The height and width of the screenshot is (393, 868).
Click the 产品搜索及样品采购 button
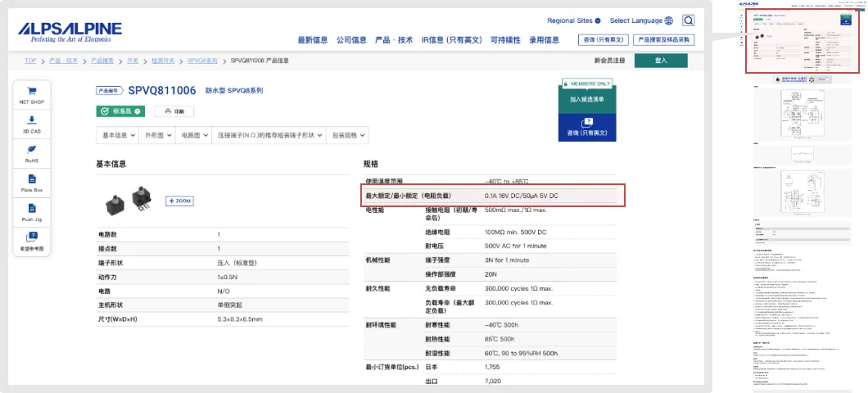click(x=664, y=40)
